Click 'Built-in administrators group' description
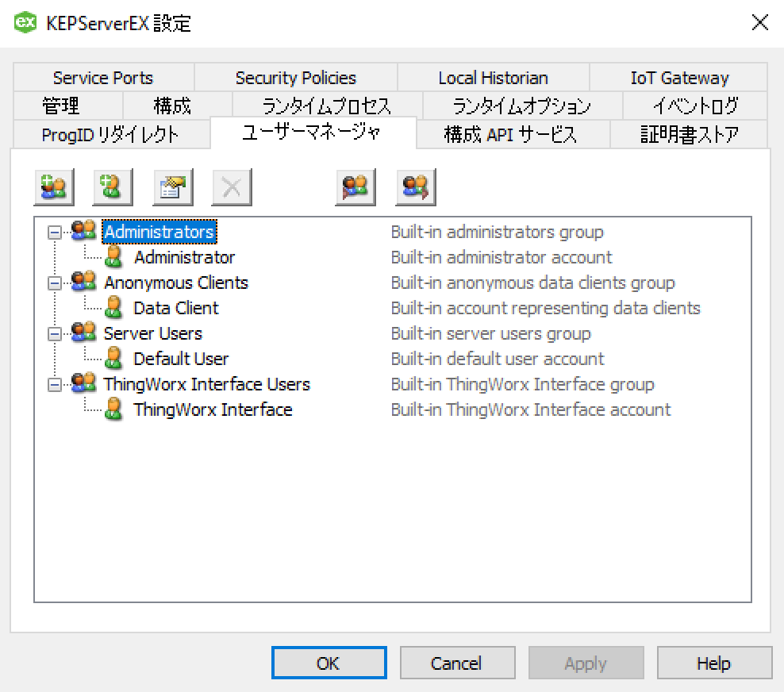The height and width of the screenshot is (692, 784). point(497,232)
